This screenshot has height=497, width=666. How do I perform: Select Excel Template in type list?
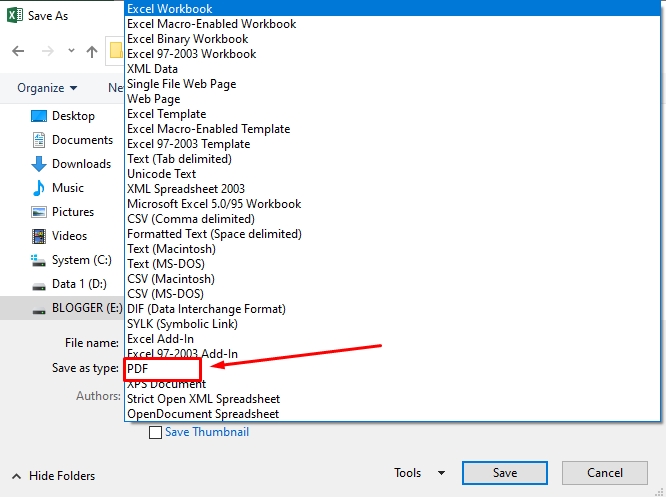(x=392, y=114)
